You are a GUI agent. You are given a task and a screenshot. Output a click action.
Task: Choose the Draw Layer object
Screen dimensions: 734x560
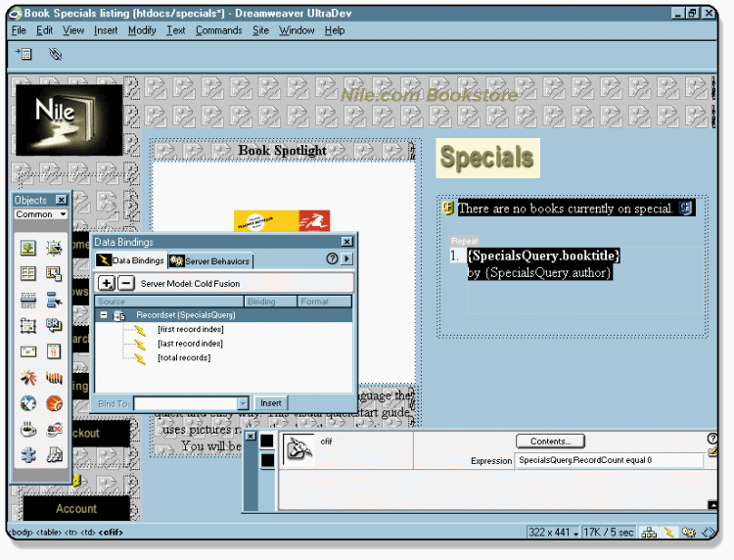click(x=28, y=325)
